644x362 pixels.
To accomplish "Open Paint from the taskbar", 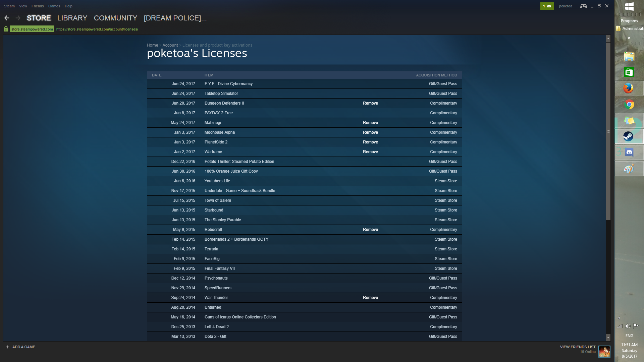I will click(x=629, y=168).
